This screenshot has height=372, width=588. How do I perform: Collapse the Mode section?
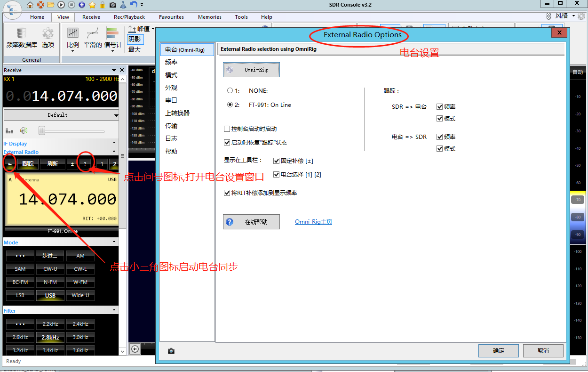[114, 242]
